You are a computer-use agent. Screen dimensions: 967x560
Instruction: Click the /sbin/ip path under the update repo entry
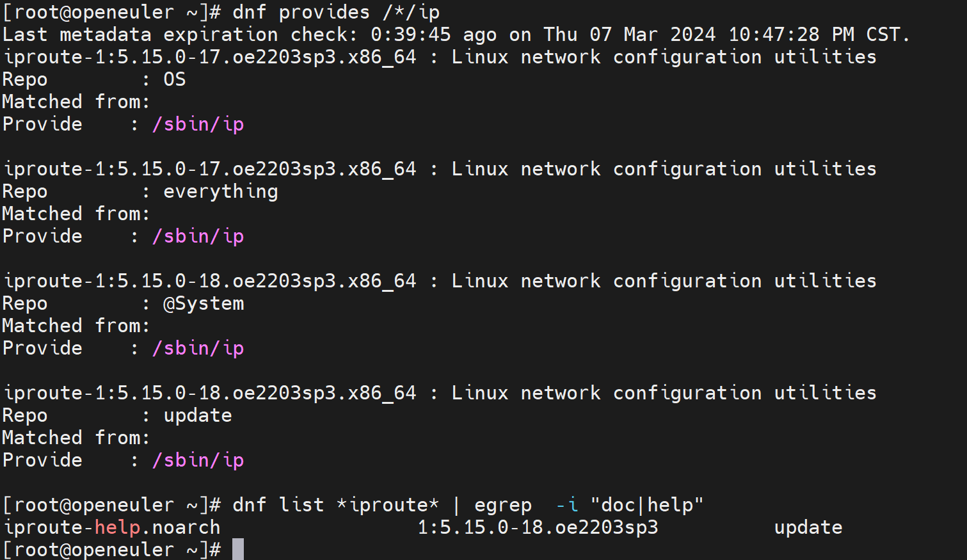point(198,460)
